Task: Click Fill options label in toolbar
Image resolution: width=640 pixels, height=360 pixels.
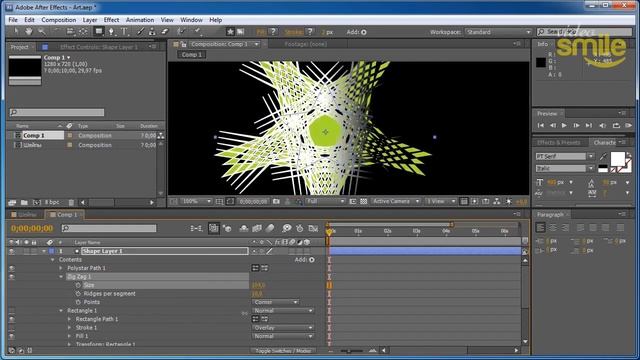Action: 261,32
